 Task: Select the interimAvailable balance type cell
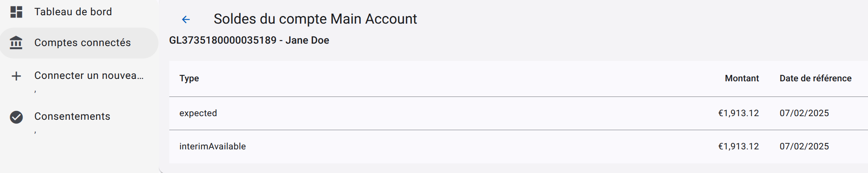click(213, 147)
